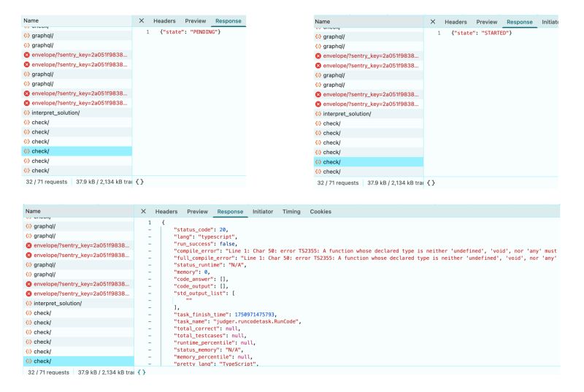Screen dimensions: 584x392
Task: Click the "code_answer": [] line
Action: [201, 279]
